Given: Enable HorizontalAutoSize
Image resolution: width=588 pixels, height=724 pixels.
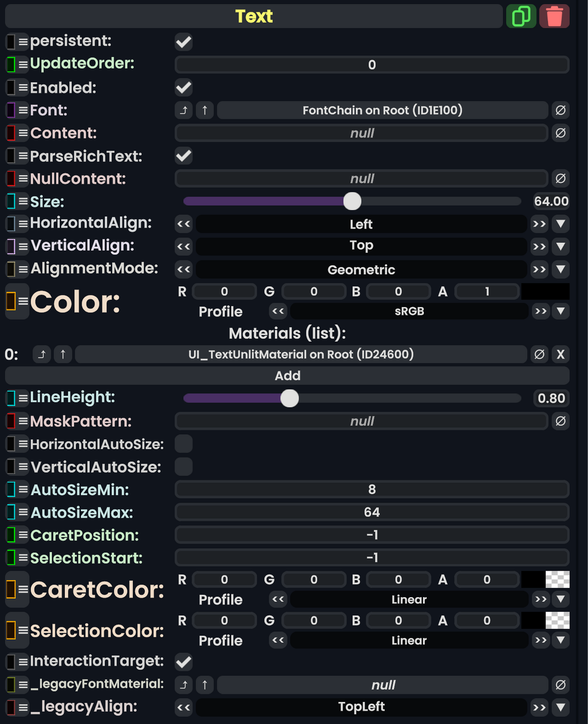Looking at the screenshot, I should pyautogui.click(x=183, y=444).
